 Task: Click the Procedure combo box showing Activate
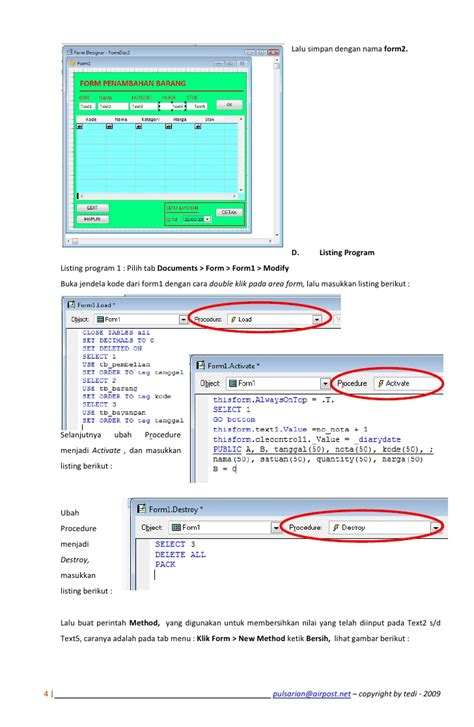pyautogui.click(x=408, y=383)
